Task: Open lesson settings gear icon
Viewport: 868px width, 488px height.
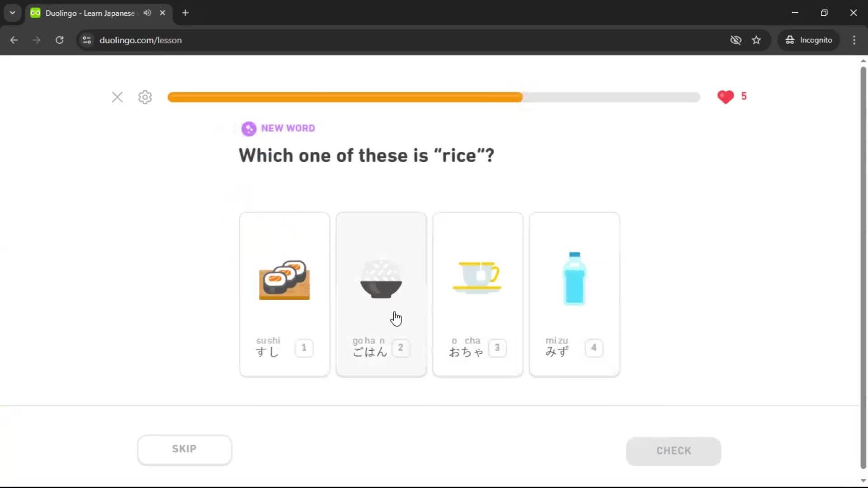Action: point(145,97)
